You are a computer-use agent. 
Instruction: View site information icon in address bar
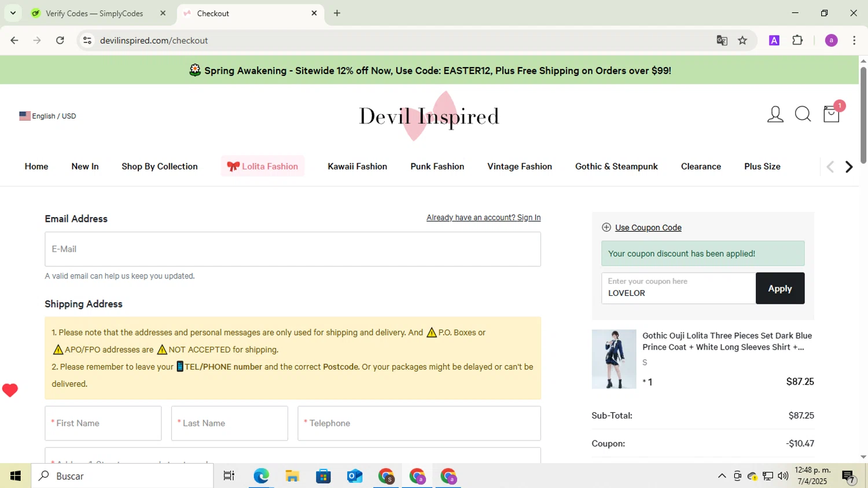[87, 41]
